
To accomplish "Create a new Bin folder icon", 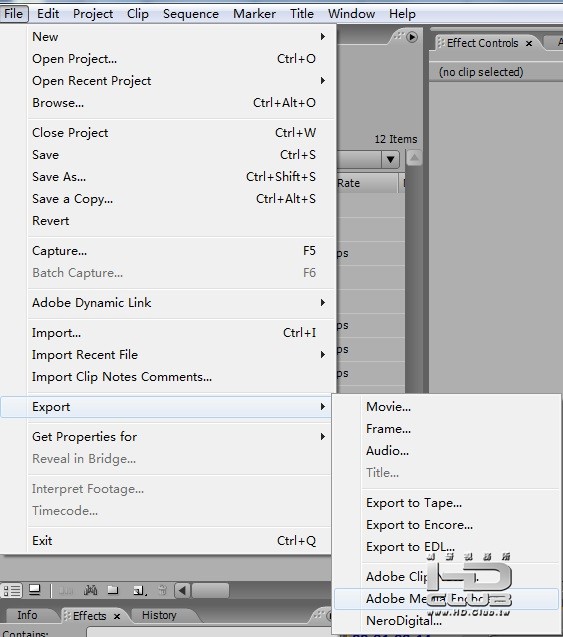I will [x=113, y=590].
